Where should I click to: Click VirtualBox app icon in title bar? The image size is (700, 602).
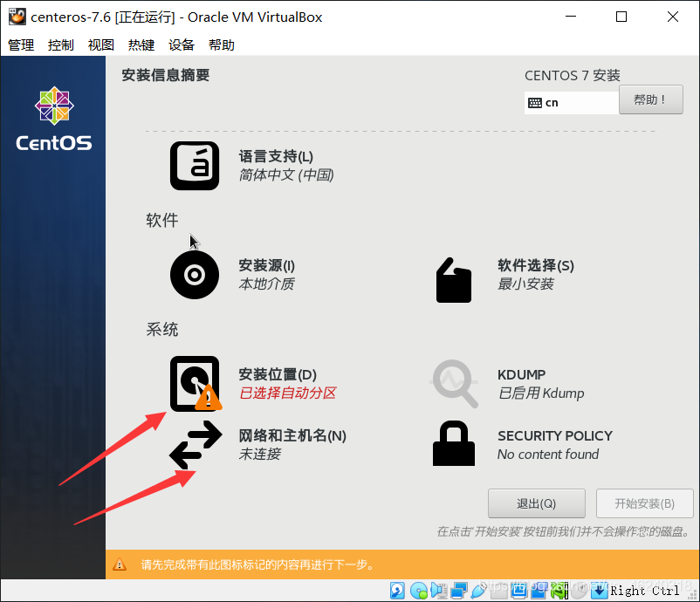tap(17, 17)
